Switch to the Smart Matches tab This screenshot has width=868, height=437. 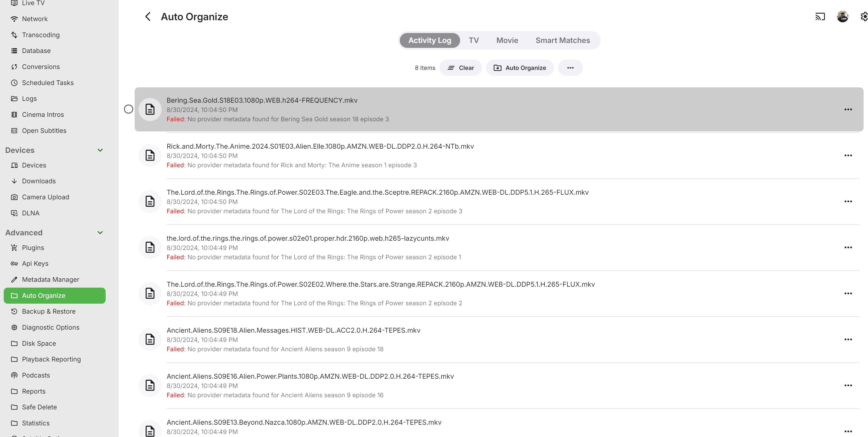563,40
